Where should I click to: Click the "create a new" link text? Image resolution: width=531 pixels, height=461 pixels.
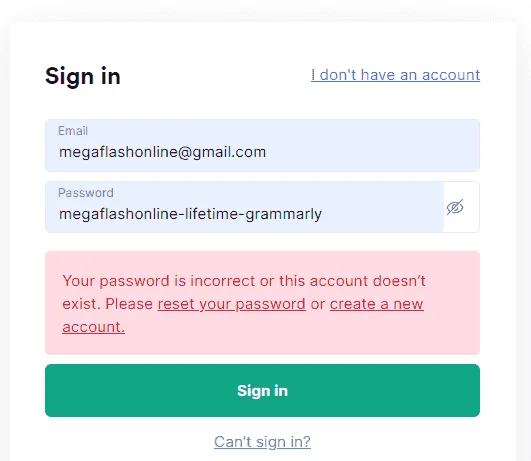click(377, 304)
